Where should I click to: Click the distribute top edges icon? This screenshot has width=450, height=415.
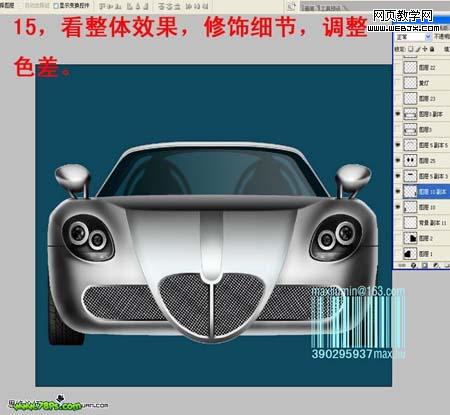(162, 7)
